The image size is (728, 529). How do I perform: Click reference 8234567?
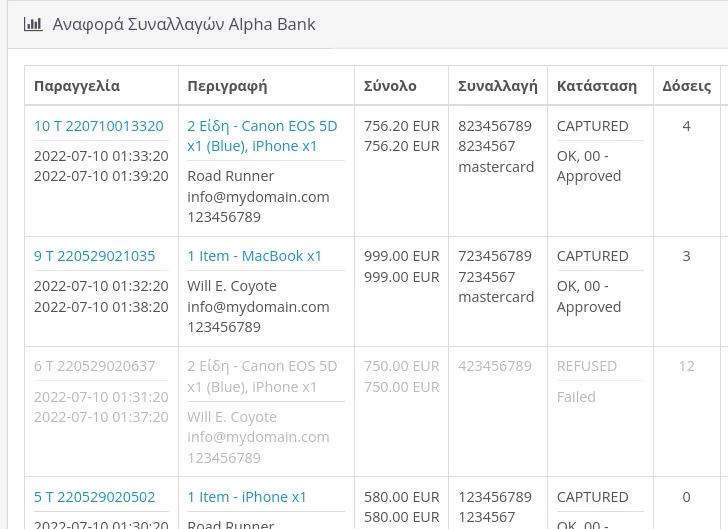(x=487, y=146)
